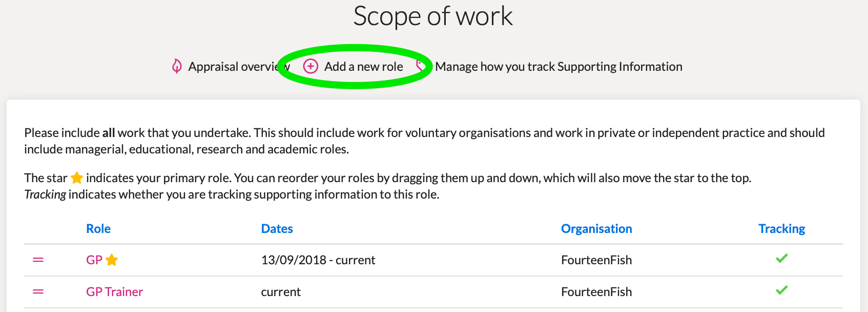Open Manage how you track Supporting Information
This screenshot has width=868, height=312.
point(559,67)
